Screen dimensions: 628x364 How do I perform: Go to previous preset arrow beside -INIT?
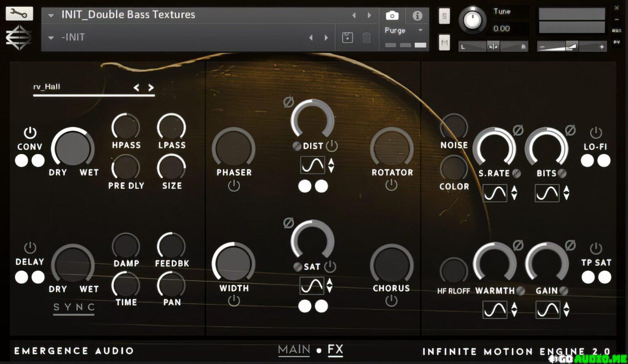311,38
